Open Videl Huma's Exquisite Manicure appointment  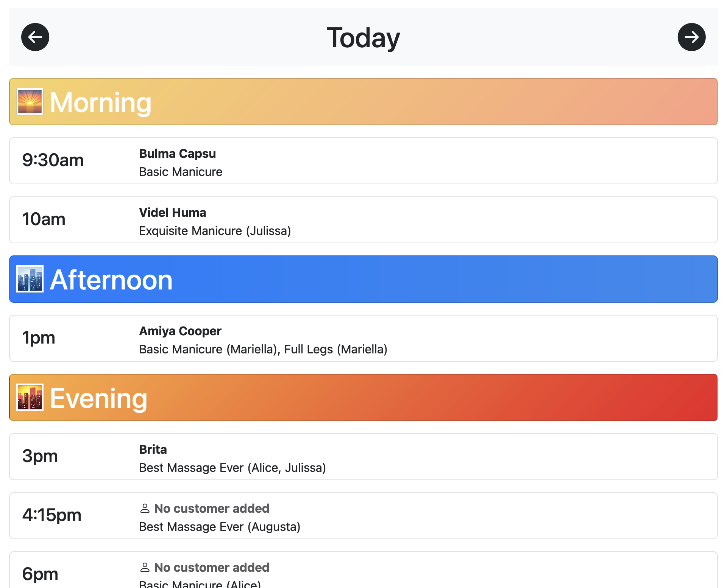pyautogui.click(x=363, y=220)
